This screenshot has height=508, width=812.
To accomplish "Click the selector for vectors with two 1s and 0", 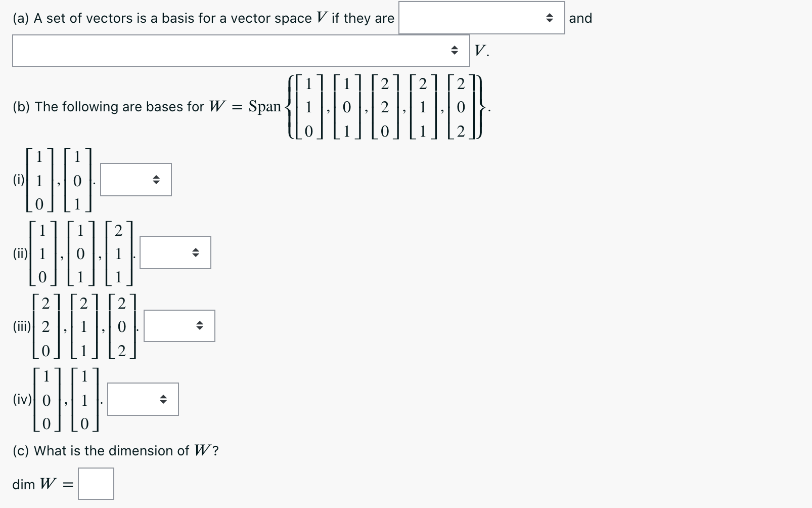I will pyautogui.click(x=136, y=180).
